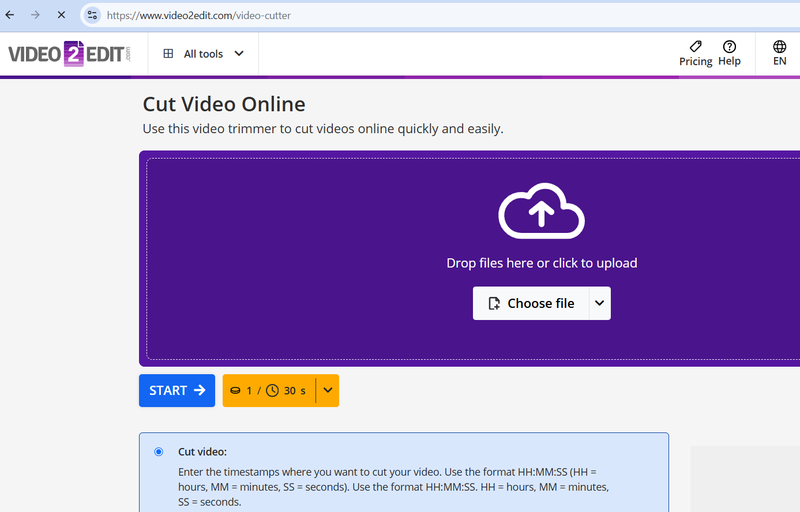Open the Pricing page
The height and width of the screenshot is (512, 800).
pos(695,54)
